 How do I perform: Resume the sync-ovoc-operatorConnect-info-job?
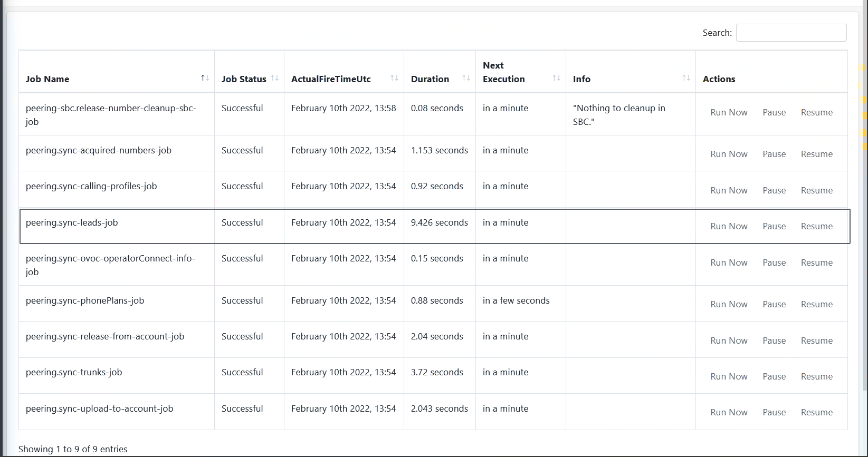click(x=817, y=262)
